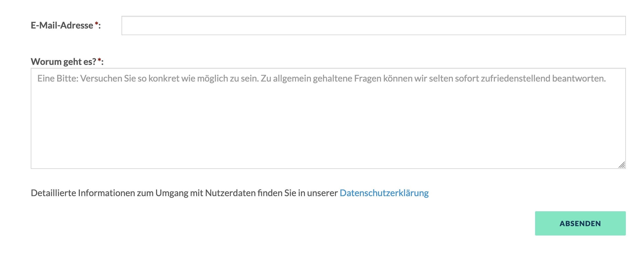Open the Datenschutzerklärung link
Screen dimensions: 644x263
tap(384, 193)
